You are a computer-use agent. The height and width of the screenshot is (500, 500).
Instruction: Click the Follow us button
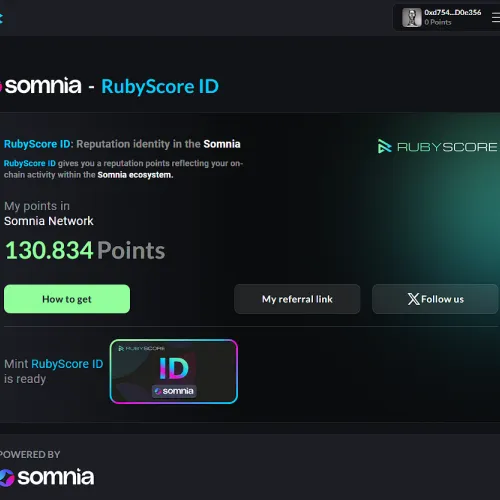(435, 299)
